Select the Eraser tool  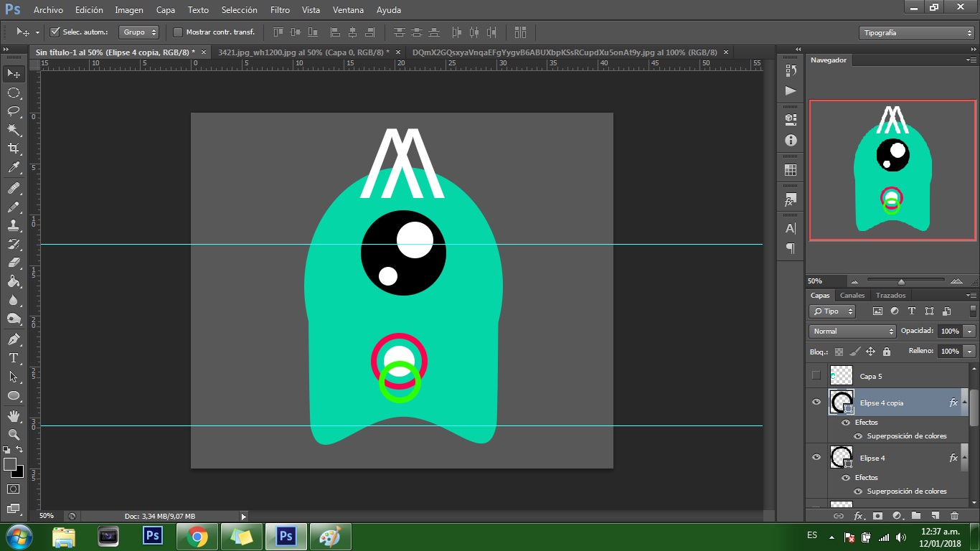click(x=14, y=263)
